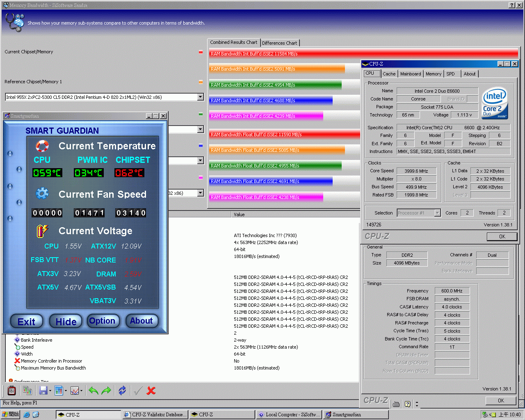Click OK in the CPU-Z CPU window

[502, 236]
